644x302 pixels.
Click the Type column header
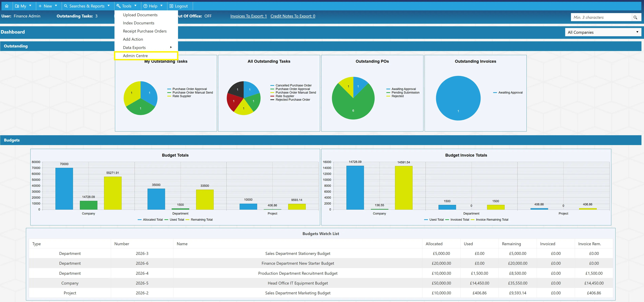click(70, 244)
